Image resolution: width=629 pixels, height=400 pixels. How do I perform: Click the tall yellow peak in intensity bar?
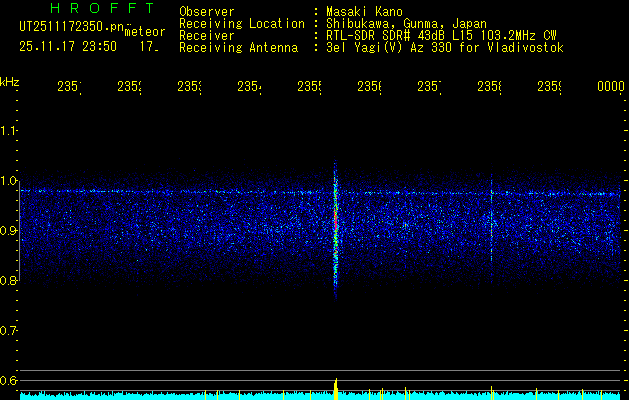336,389
